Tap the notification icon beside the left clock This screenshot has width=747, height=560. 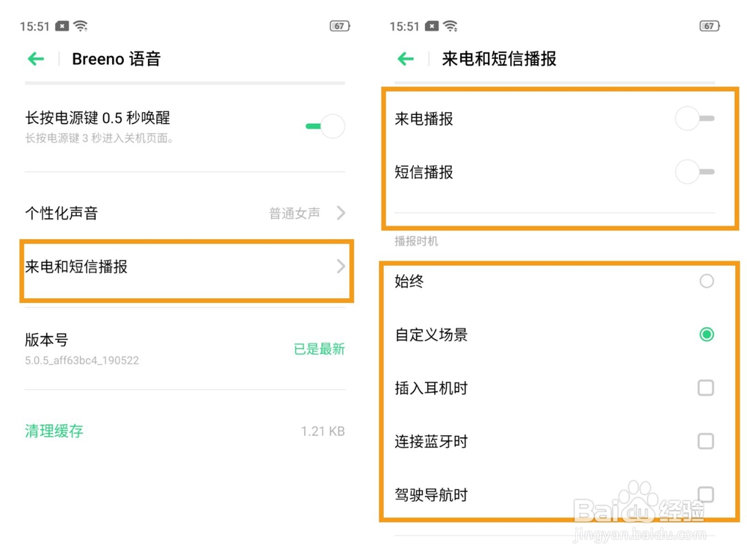coord(62,26)
